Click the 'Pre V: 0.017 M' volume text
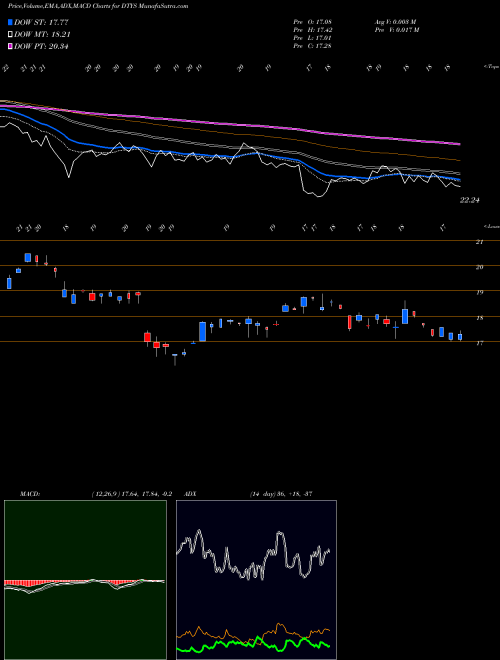The image size is (500, 660). pos(396,29)
